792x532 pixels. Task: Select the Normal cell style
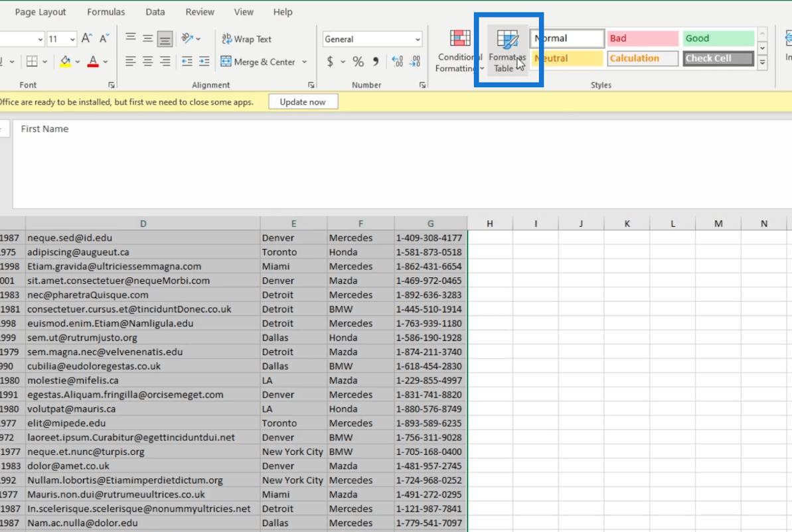click(567, 38)
